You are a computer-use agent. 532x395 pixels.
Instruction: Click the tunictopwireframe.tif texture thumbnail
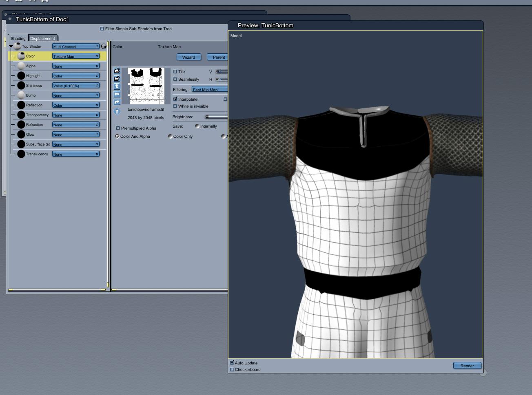(146, 86)
